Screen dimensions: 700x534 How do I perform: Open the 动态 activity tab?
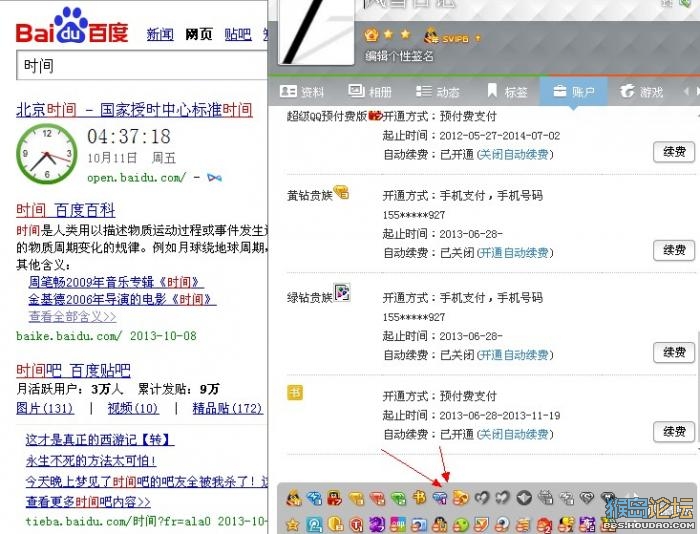[x=438, y=92]
